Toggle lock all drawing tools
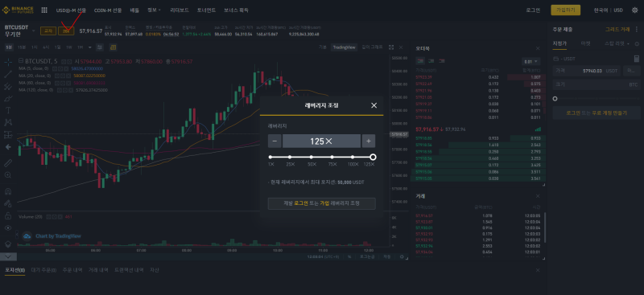Image resolution: width=644 pixels, height=295 pixels. pos(8,215)
